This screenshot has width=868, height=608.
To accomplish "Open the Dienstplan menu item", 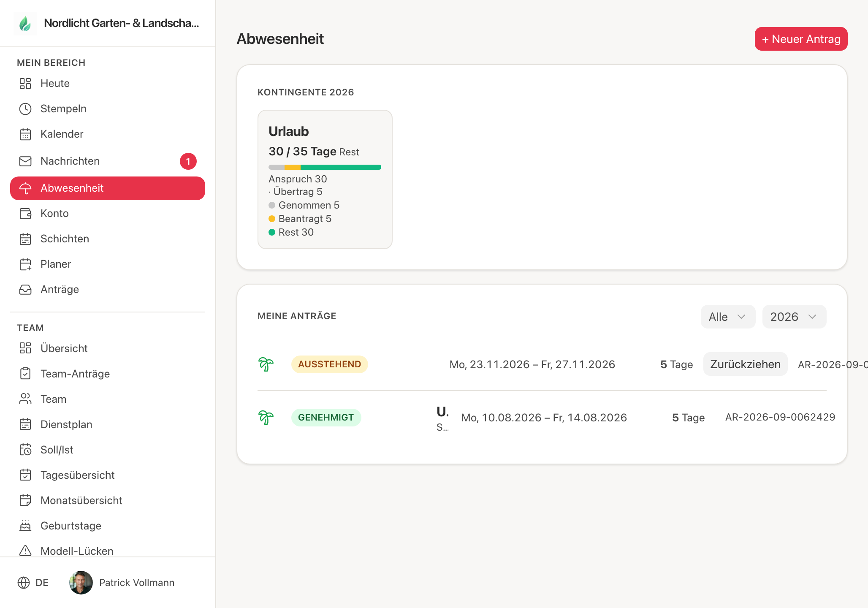I will pyautogui.click(x=108, y=424).
